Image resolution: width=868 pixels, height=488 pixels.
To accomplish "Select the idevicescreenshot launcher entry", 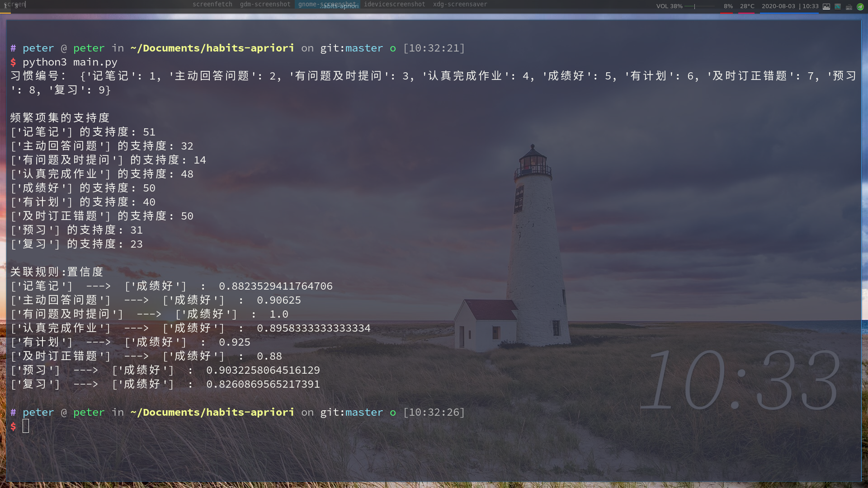I will pos(394,4).
